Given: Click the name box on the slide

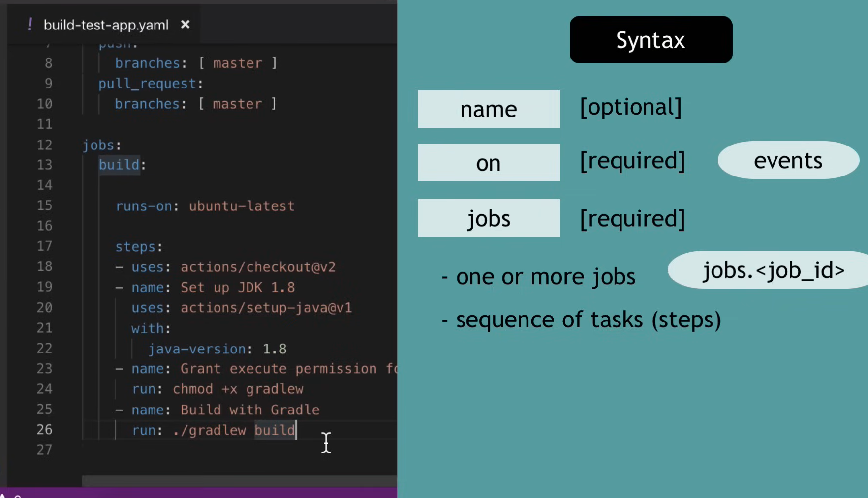Looking at the screenshot, I should point(489,109).
